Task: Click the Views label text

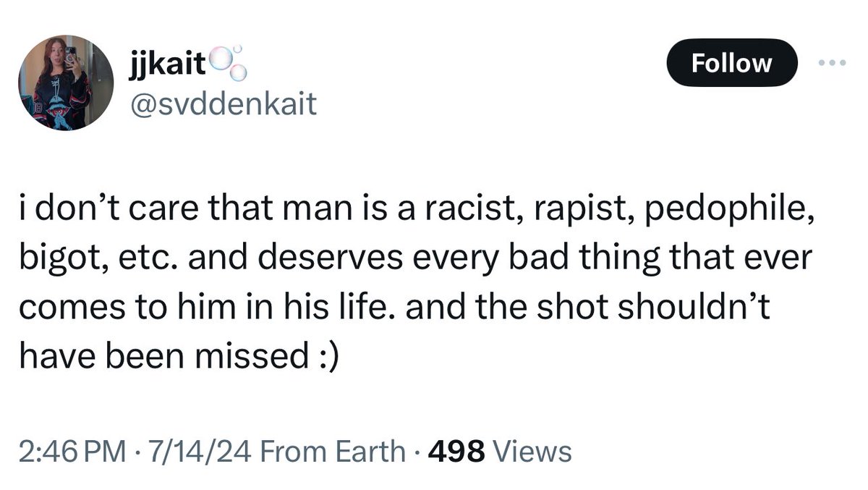Action: point(532,452)
